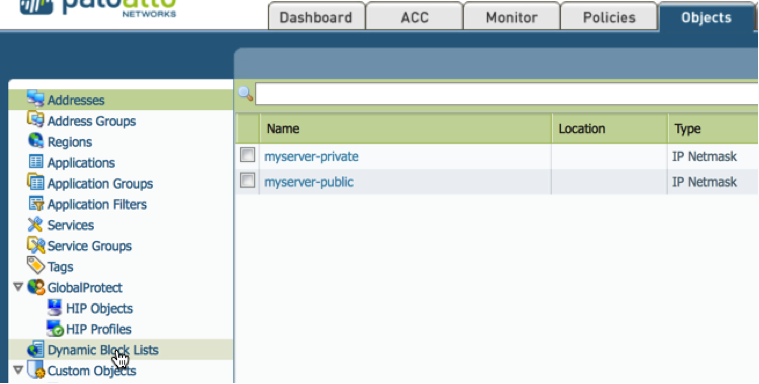Screen dimensions: 759x384
Task: Select the Objects tab
Action: [706, 17]
